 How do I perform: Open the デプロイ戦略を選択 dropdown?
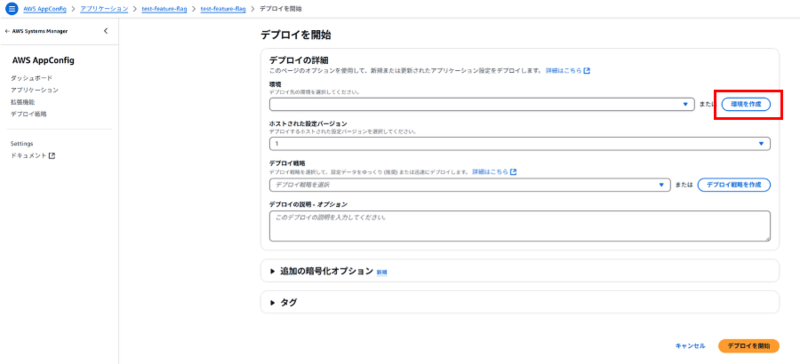click(469, 185)
